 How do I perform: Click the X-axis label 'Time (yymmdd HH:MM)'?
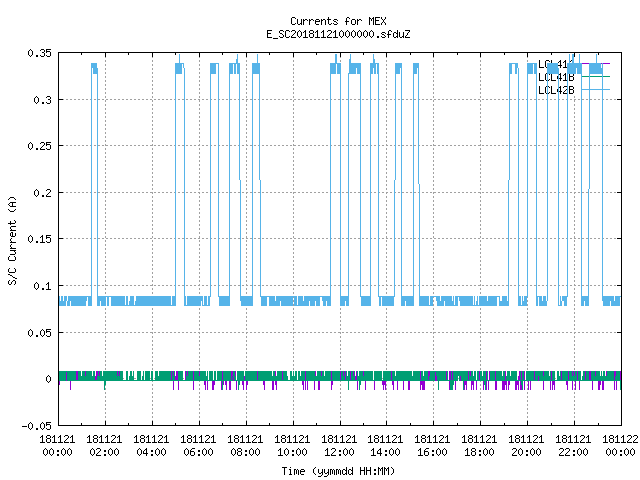(338, 471)
